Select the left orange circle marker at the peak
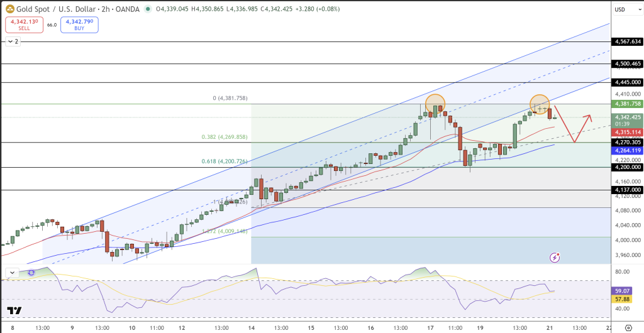 point(435,104)
